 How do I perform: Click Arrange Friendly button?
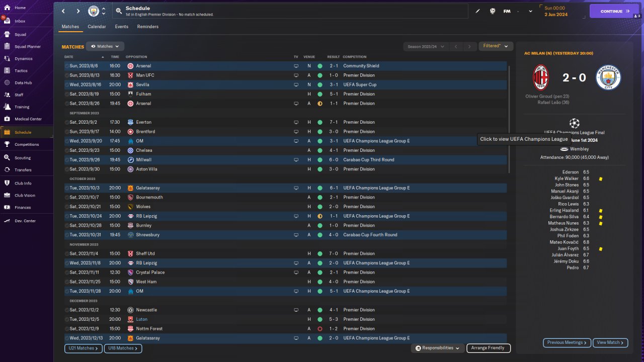pyautogui.click(x=489, y=348)
